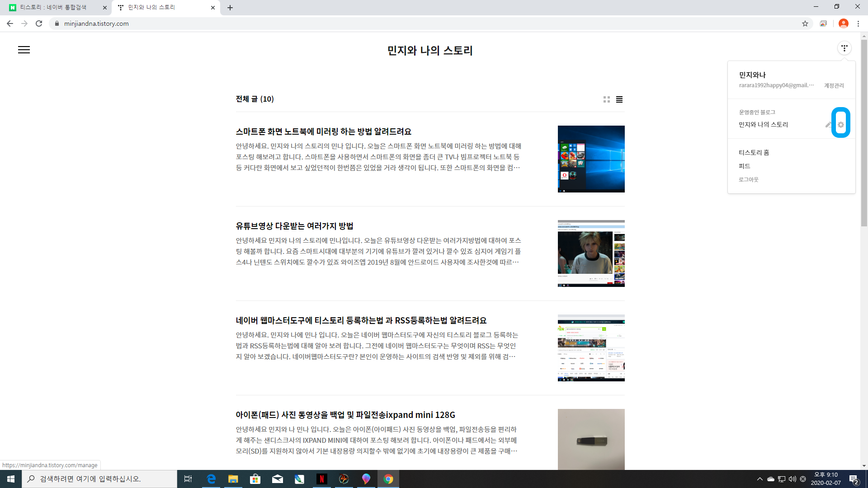Viewport: 868px width, 488px height.
Task: Select 피드 menu item
Action: click(744, 166)
